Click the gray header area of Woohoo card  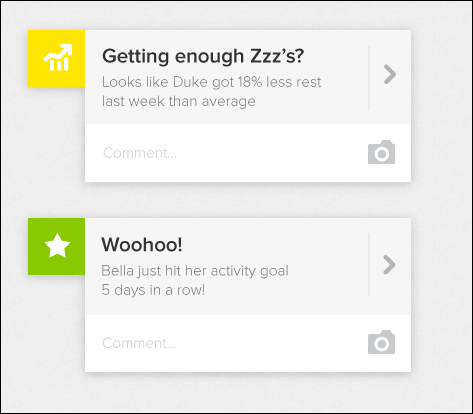pyautogui.click(x=248, y=267)
